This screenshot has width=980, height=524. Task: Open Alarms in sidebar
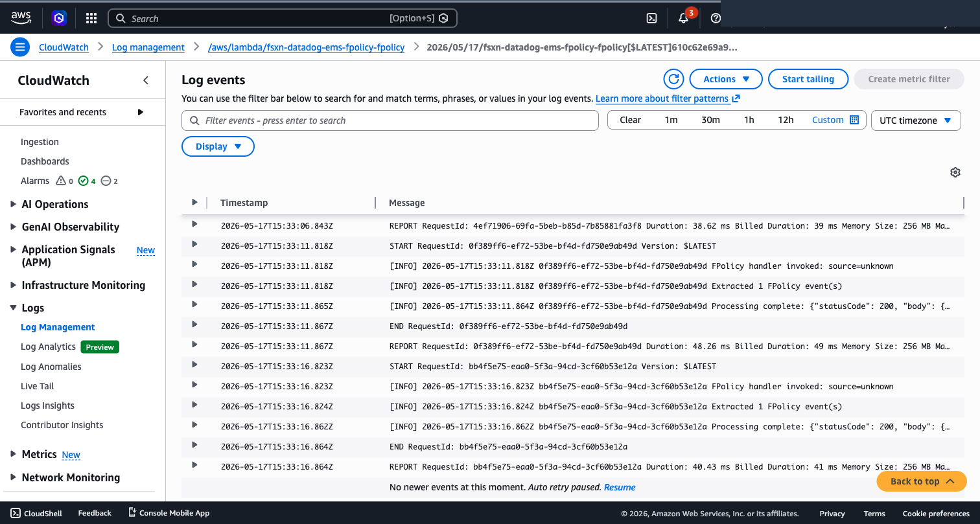(35, 181)
